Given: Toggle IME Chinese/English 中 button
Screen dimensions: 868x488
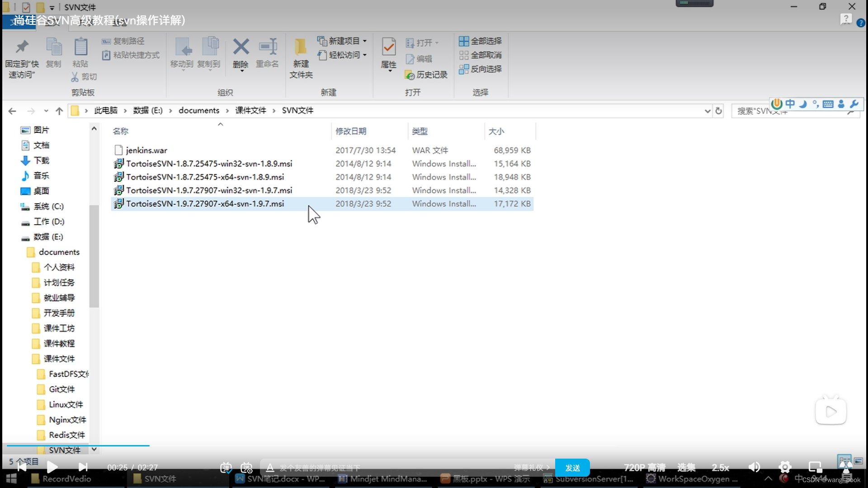Looking at the screenshot, I should point(790,104).
